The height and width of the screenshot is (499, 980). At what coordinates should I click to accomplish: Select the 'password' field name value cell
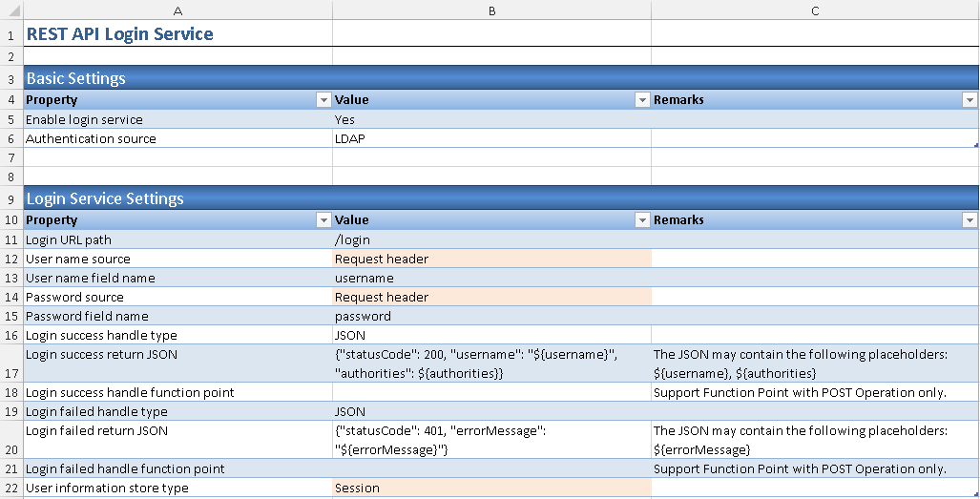pos(491,316)
